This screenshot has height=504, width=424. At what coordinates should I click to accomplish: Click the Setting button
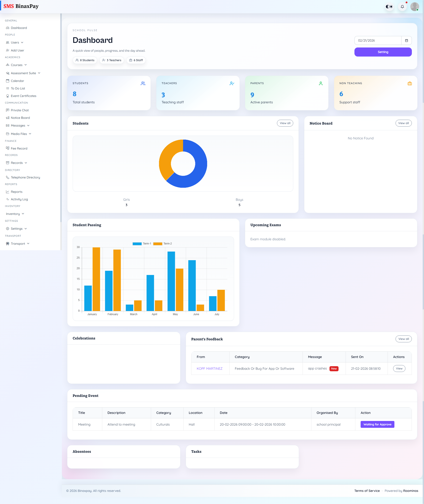pyautogui.click(x=383, y=52)
